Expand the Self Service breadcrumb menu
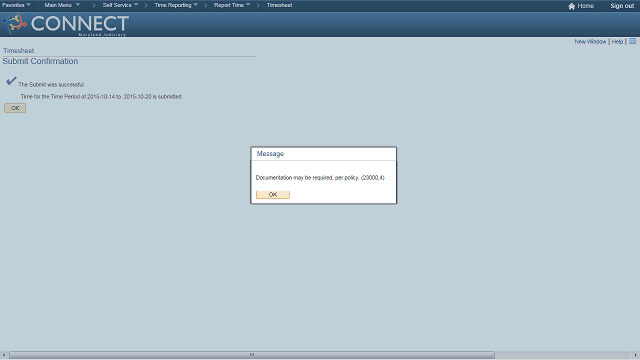640x360 pixels. point(120,5)
